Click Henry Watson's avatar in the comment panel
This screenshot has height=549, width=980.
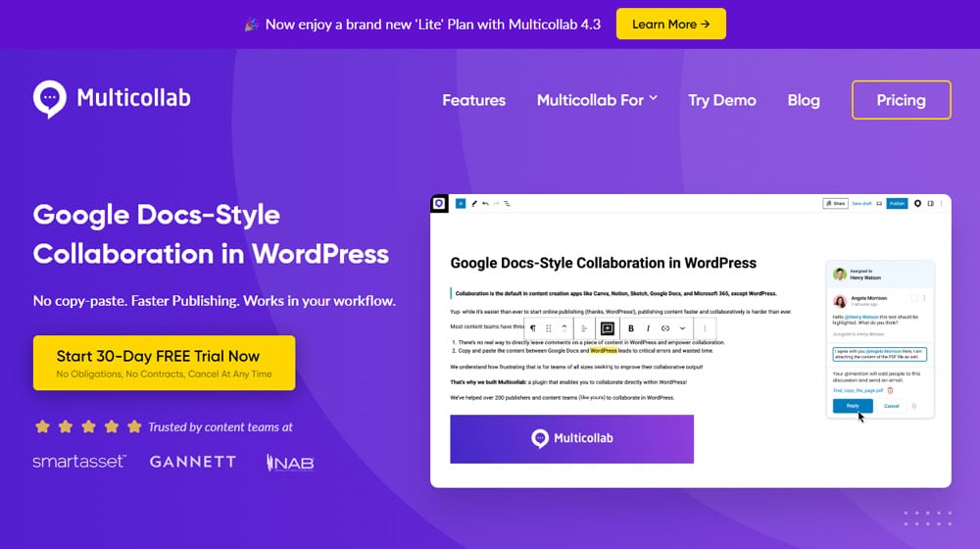[x=840, y=274]
